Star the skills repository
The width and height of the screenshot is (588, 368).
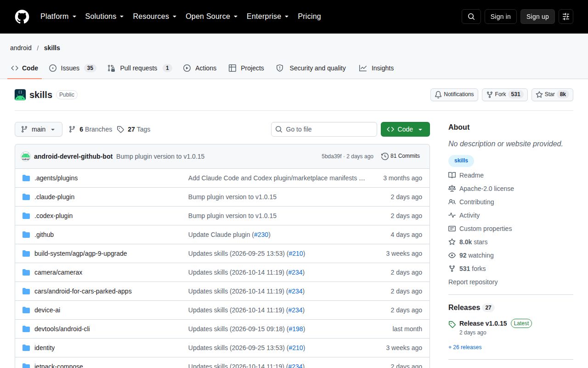coord(553,94)
